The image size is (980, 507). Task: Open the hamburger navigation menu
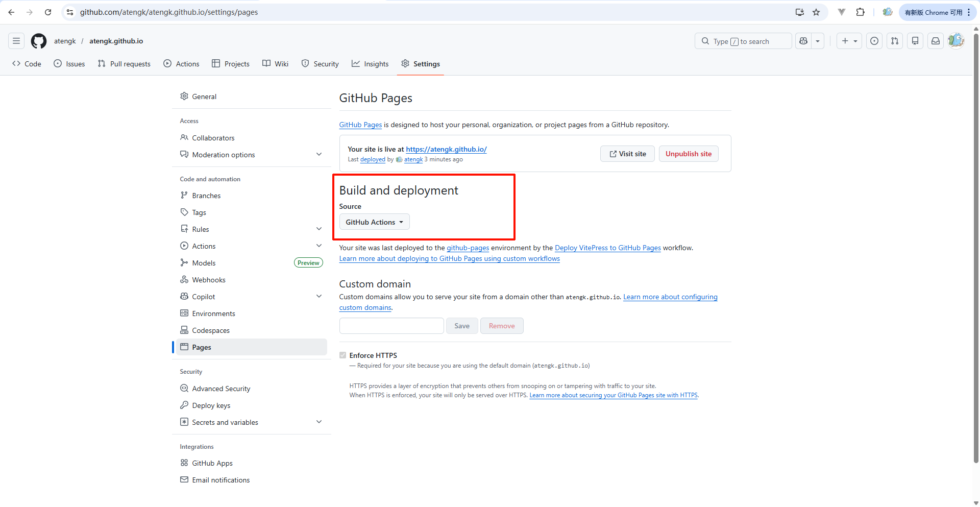pyautogui.click(x=16, y=41)
